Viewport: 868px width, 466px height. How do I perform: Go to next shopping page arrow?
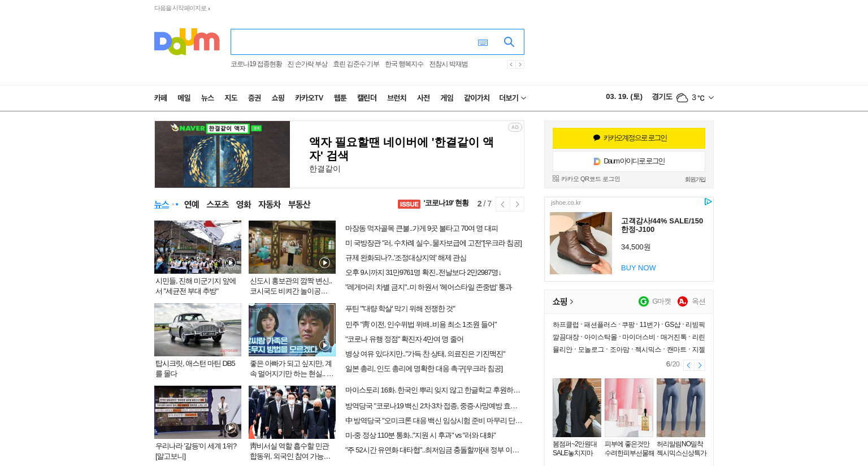[x=700, y=365]
